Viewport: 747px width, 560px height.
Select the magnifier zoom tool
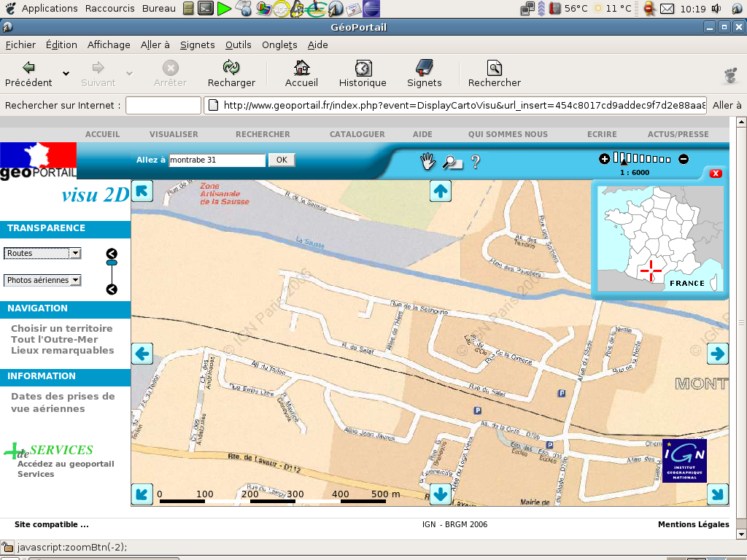(x=452, y=163)
